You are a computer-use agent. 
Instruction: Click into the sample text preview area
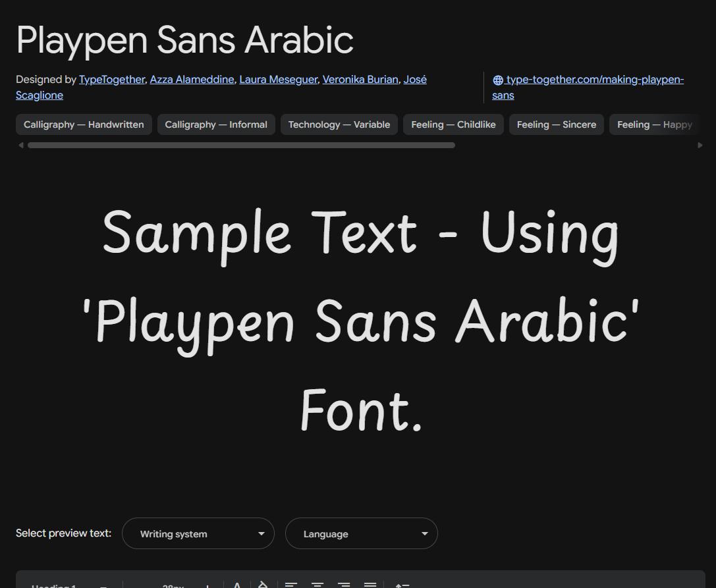361,319
